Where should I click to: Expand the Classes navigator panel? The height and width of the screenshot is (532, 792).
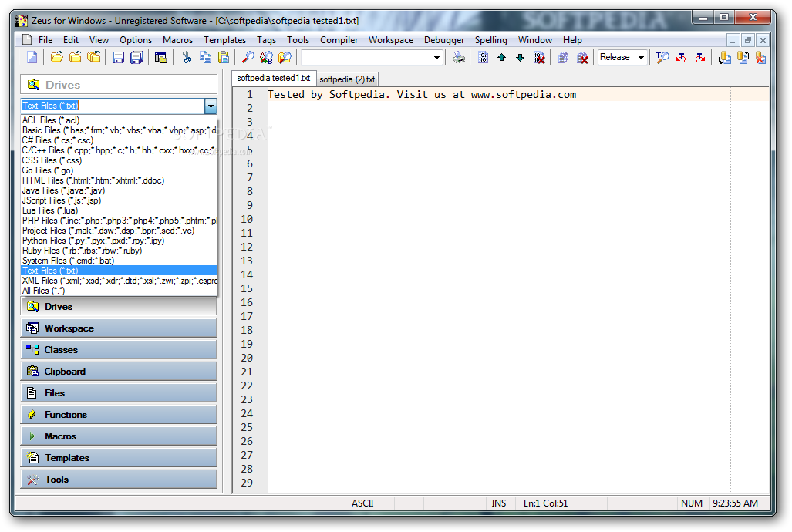click(x=119, y=349)
